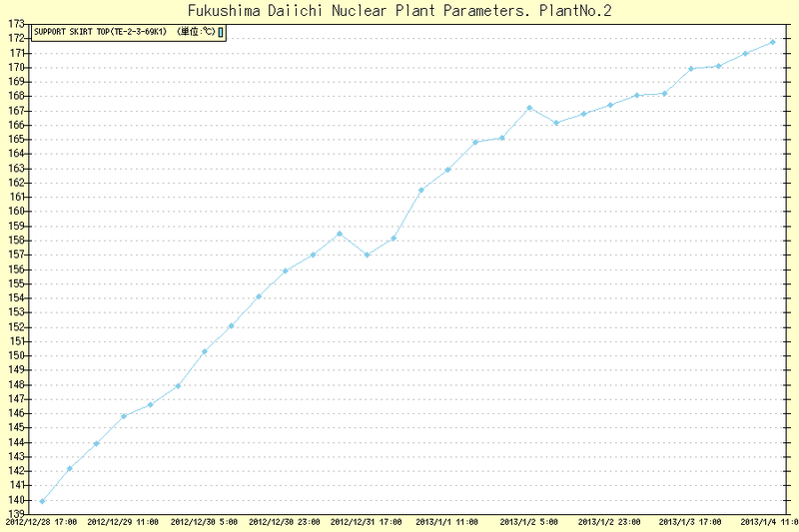Click the x-axis label '2012/12/29 11:00'
This screenshot has width=799, height=532.
pos(123,522)
